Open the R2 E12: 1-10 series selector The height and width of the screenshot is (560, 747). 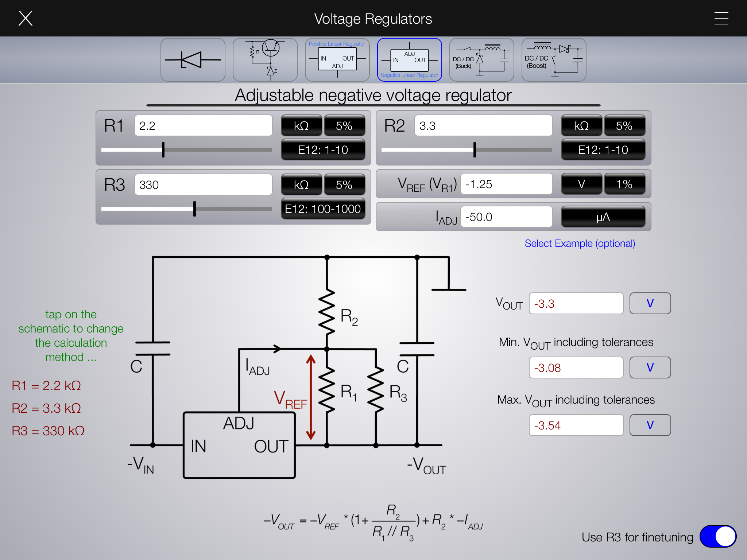tap(603, 150)
